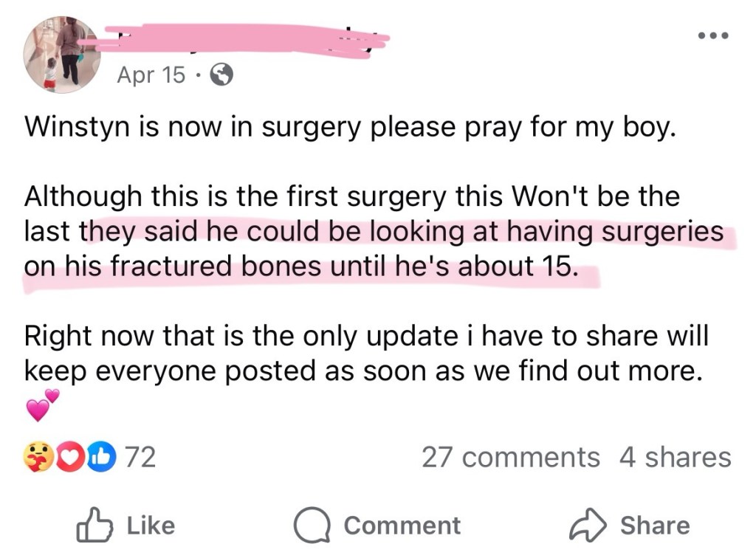
Task: Click the blue thumbs-up reaction icon
Action: (100, 458)
